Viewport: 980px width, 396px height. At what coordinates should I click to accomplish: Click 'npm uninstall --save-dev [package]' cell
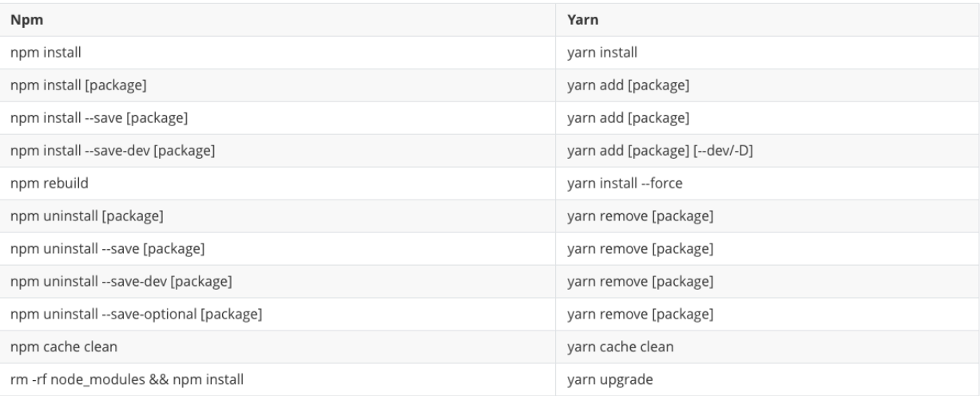(121, 281)
